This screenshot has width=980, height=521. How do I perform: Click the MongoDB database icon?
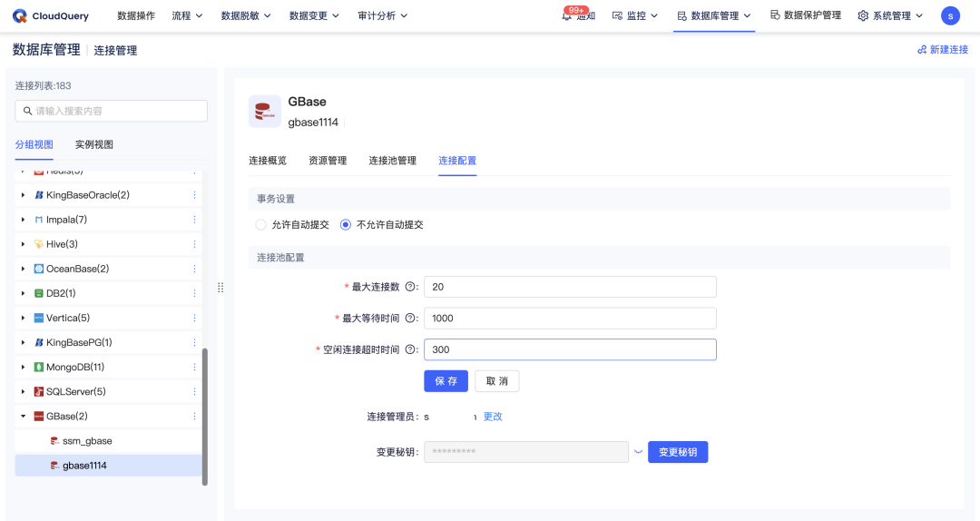39,367
